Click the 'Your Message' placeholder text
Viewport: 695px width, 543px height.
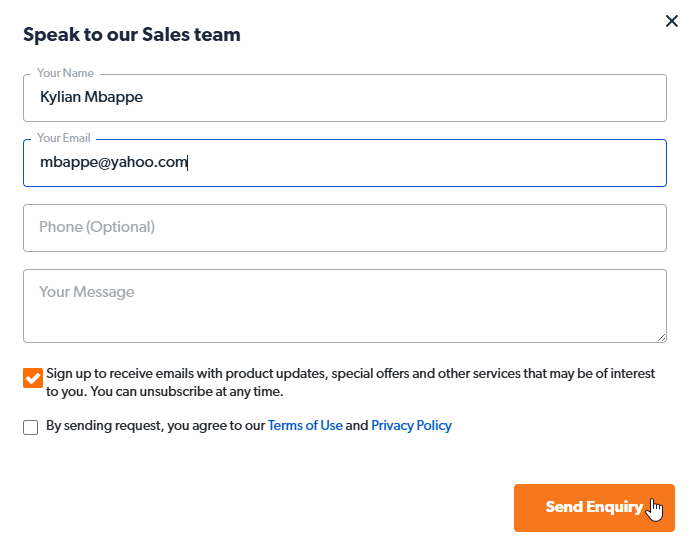coord(86,292)
